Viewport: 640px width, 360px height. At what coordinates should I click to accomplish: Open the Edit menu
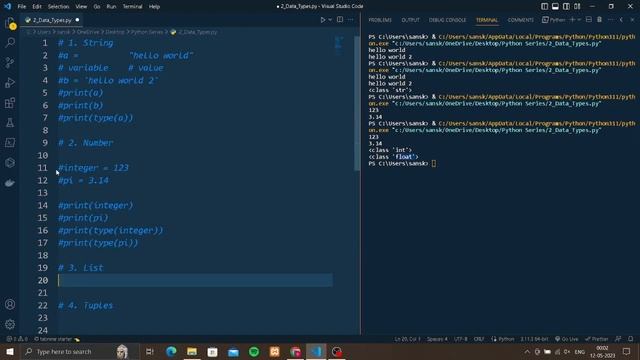(37, 7)
